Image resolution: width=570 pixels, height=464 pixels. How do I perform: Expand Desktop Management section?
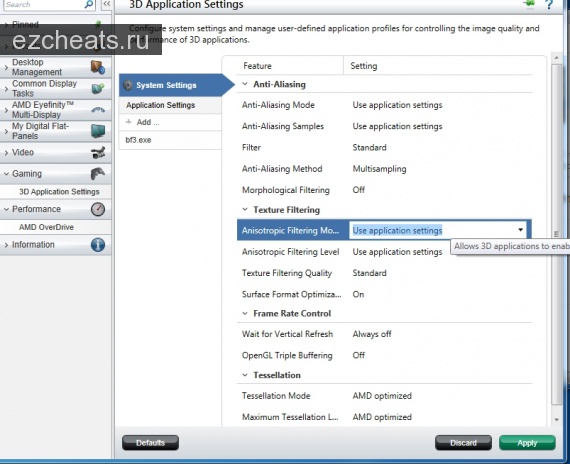click(x=6, y=68)
